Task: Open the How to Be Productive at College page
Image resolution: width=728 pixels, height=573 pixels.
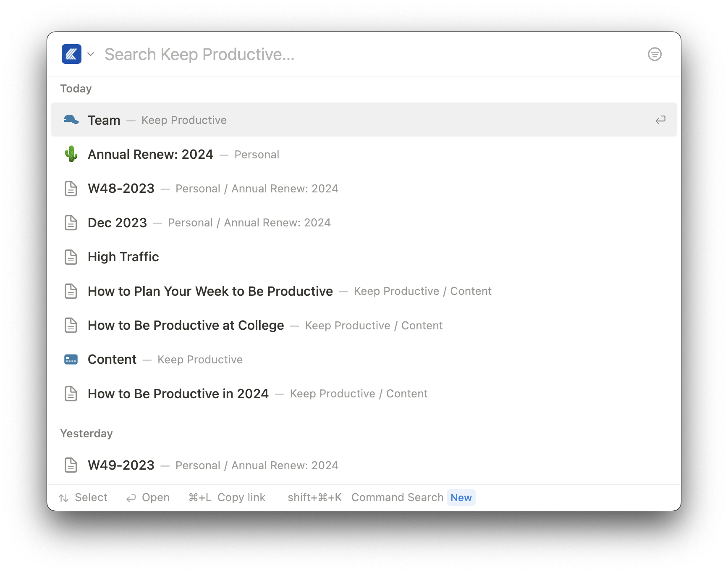Action: point(186,326)
